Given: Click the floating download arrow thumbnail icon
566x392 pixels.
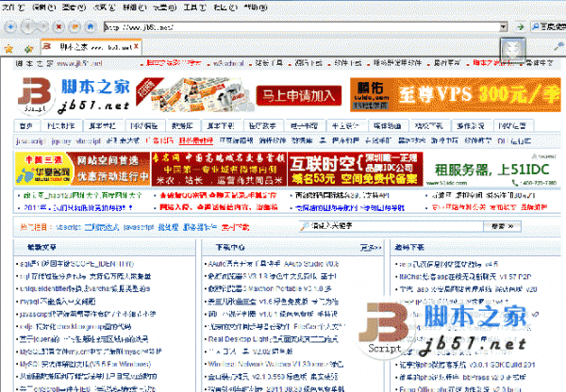Looking at the screenshot, I should coord(512,50).
